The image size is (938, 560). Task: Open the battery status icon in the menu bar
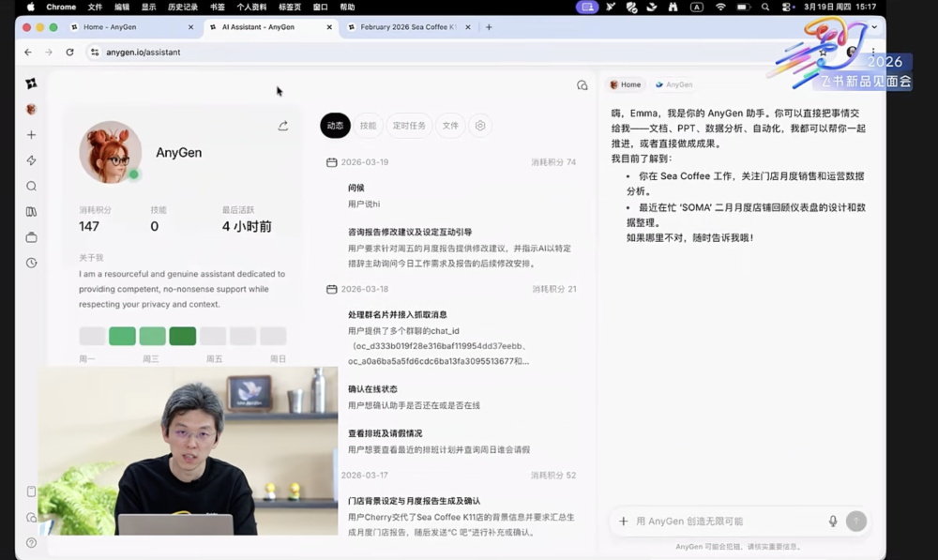pos(743,8)
